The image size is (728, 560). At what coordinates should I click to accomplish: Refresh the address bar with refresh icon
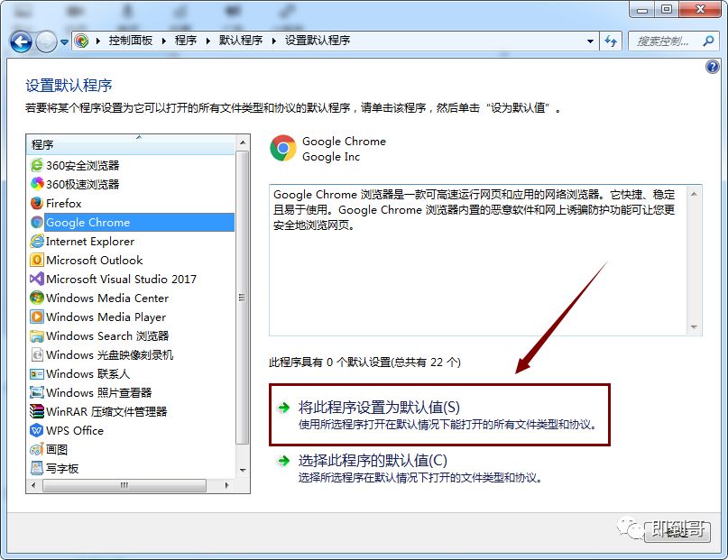611,41
